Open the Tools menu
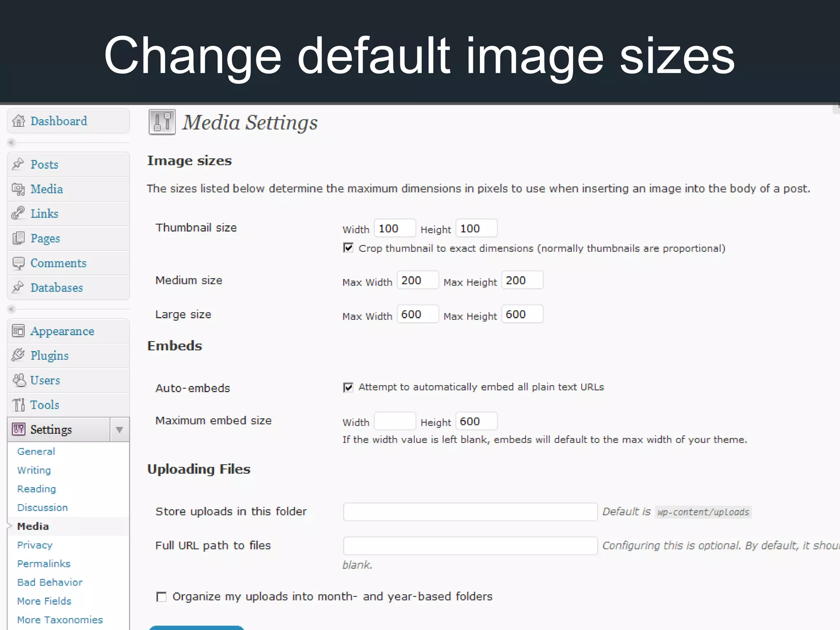 click(x=68, y=405)
